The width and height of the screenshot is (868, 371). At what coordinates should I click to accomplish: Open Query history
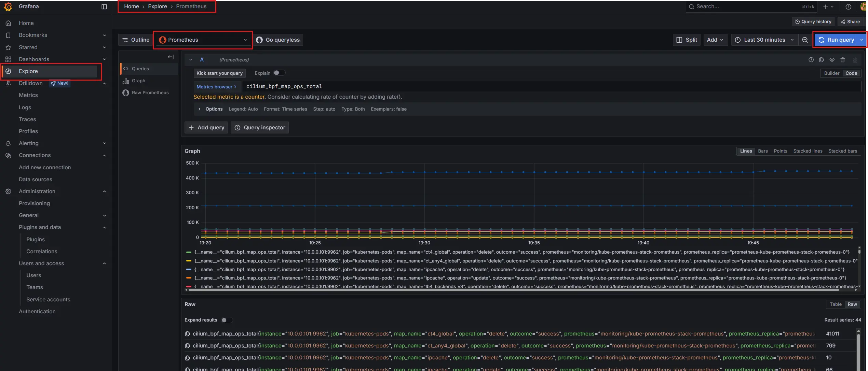click(x=813, y=22)
